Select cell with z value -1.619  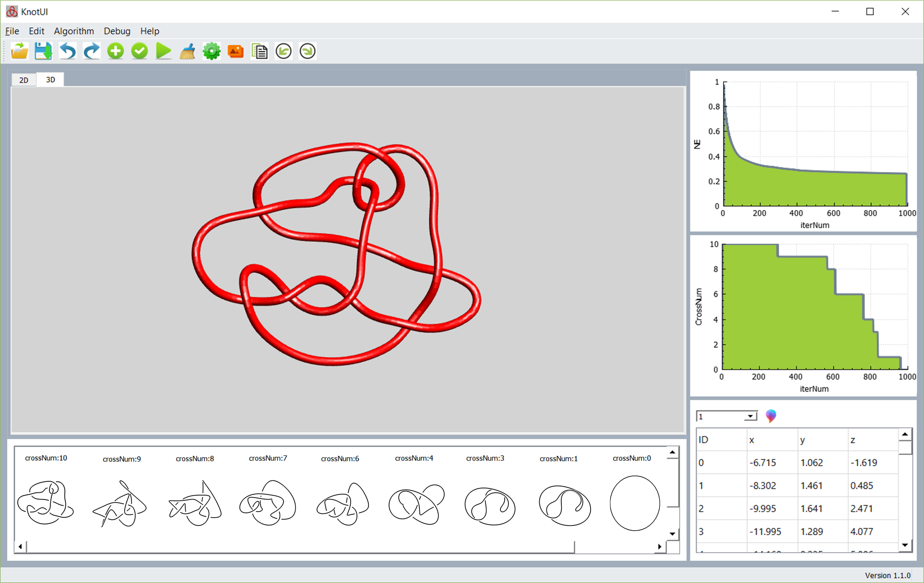coord(873,463)
